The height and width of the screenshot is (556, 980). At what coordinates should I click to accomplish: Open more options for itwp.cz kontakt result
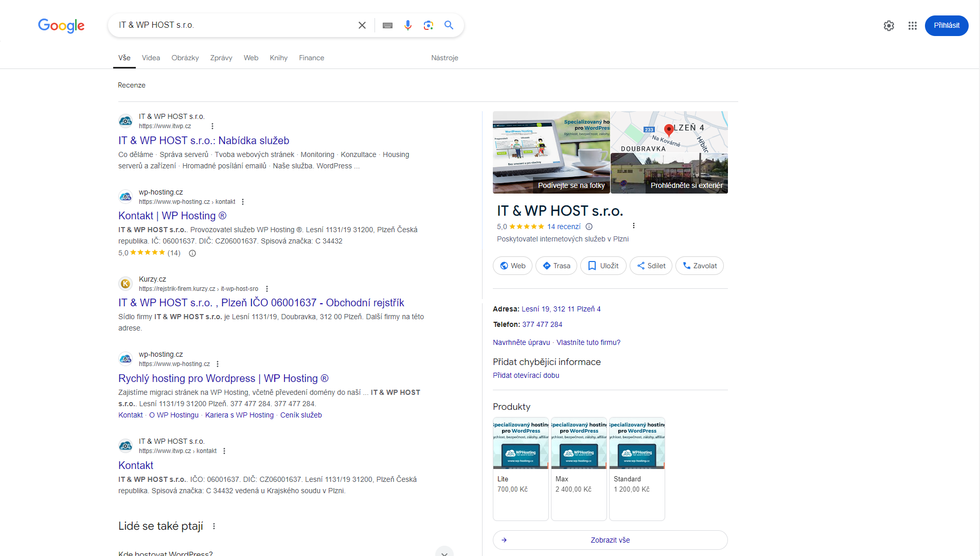pos(224,451)
